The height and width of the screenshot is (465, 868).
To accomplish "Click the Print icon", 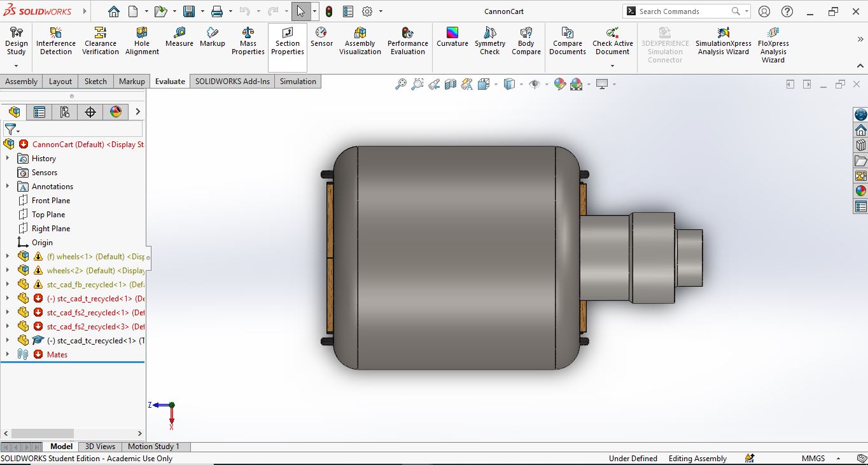I will (217, 11).
